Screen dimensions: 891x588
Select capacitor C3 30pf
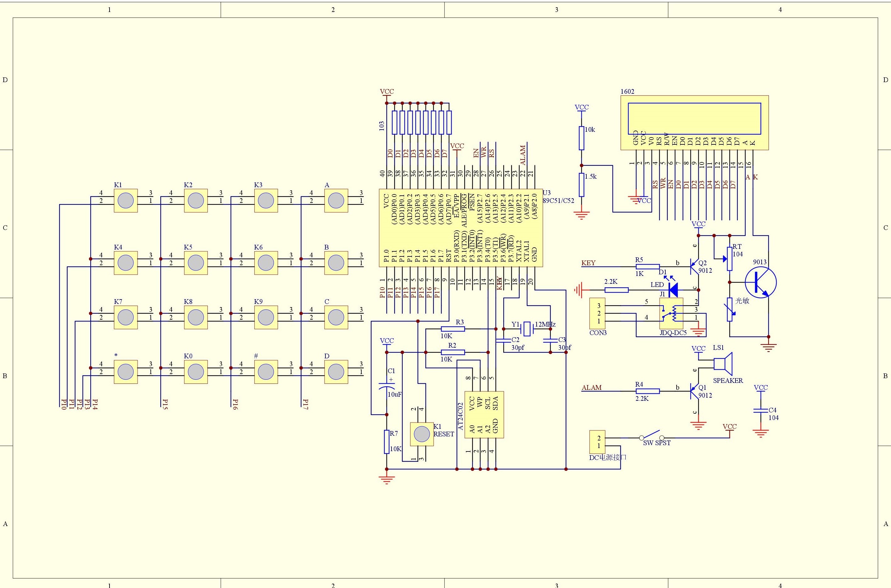tap(550, 340)
